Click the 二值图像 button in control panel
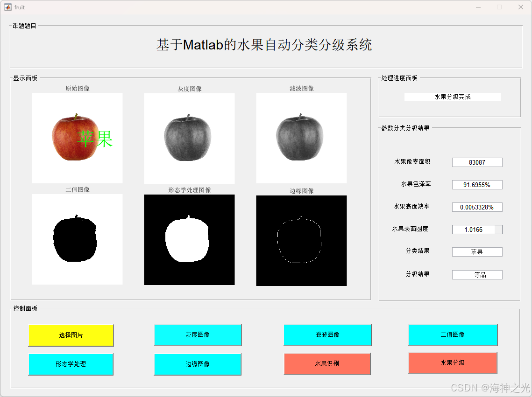The height and width of the screenshot is (397, 532). [x=453, y=335]
